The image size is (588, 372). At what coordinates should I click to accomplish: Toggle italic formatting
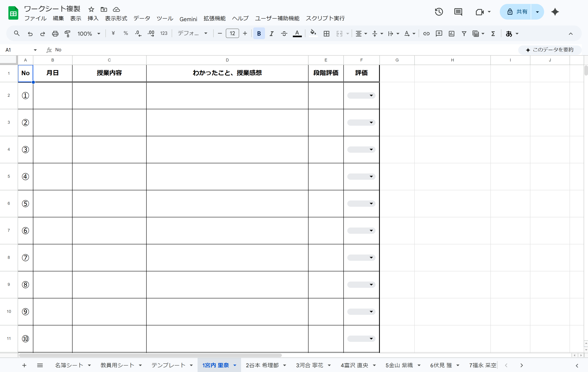(x=271, y=33)
